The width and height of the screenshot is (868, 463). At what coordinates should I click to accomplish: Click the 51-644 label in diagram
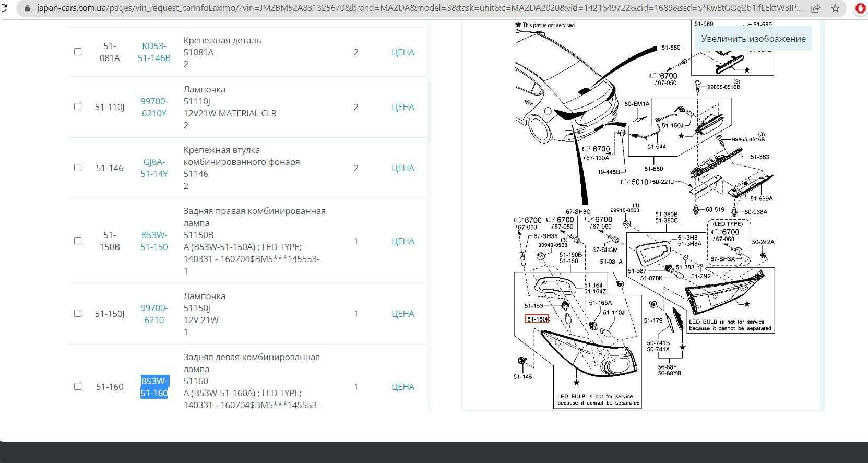(657, 147)
